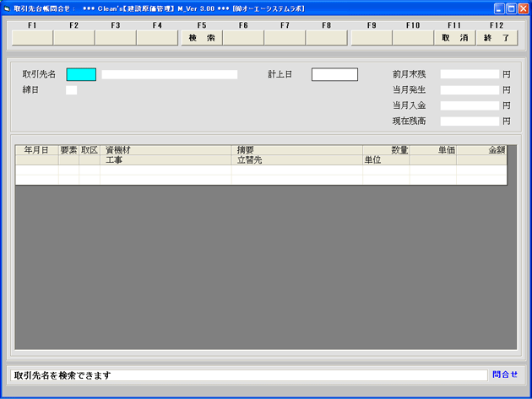The width and height of the screenshot is (532, 399).
Task: Click the F12 終了 exit button
Action: [x=496, y=38]
